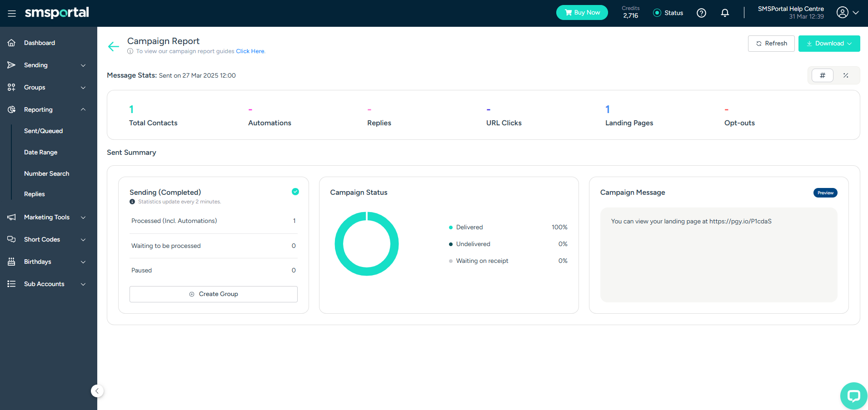
Task: Click the info icon near campaign report guides
Action: coord(130,51)
